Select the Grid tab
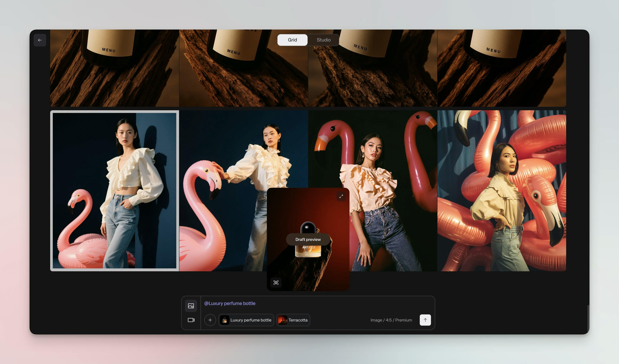The image size is (619, 364). coord(292,40)
